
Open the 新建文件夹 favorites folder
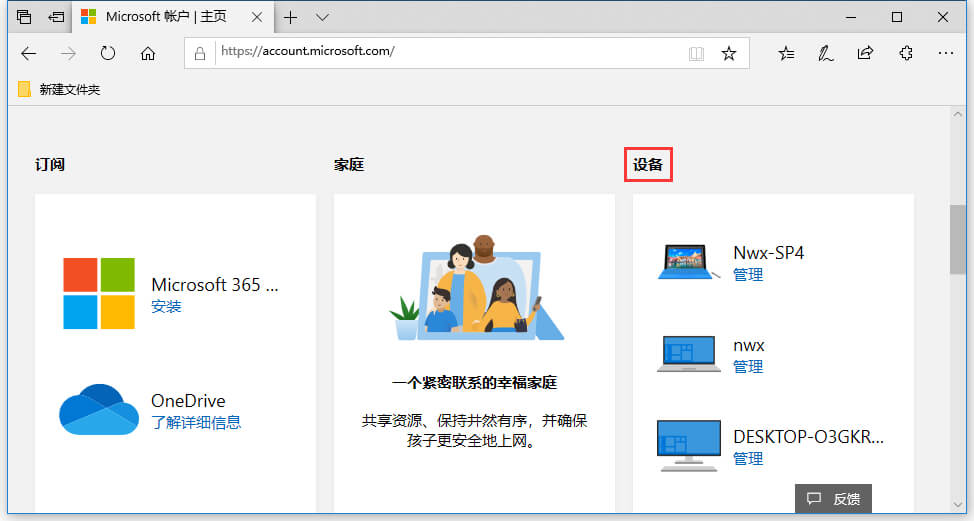click(59, 89)
